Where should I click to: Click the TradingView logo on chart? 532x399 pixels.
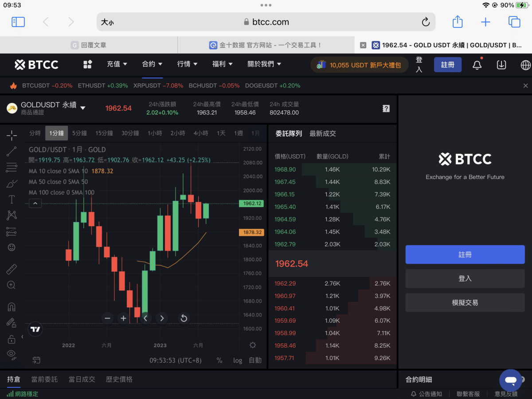click(35, 329)
